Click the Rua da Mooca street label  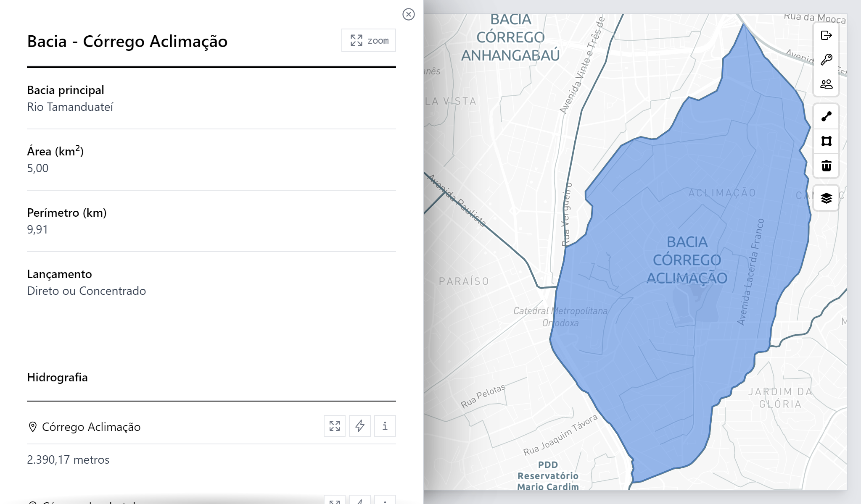coord(815,18)
